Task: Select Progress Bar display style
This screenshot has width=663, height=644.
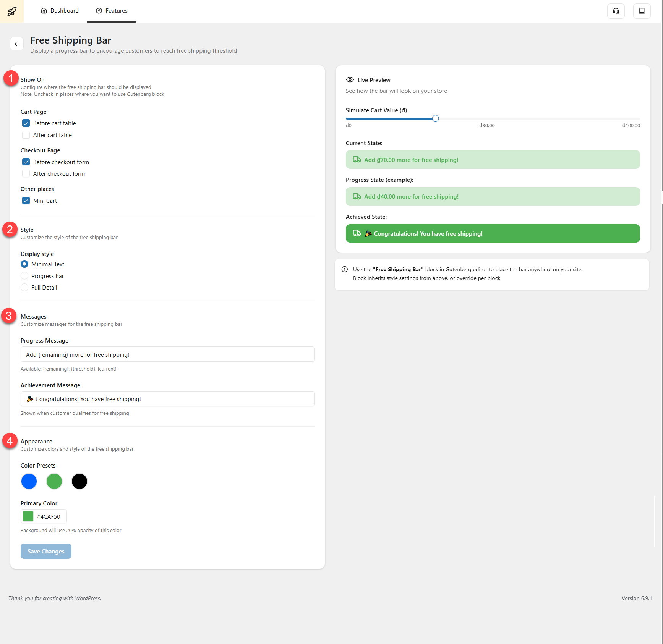Action: pyautogui.click(x=24, y=276)
